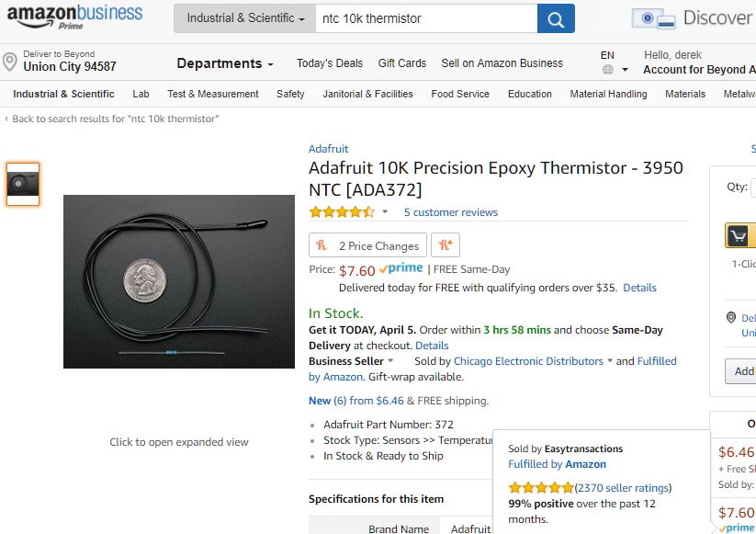The width and height of the screenshot is (756, 534).
Task: Open the Amazon Business Prime logo
Action: 74,17
